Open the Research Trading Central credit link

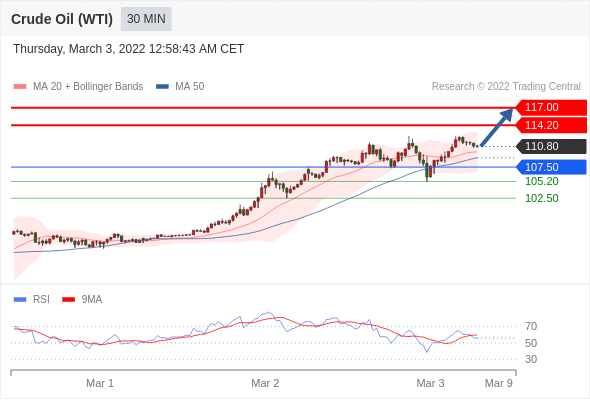pyautogui.click(x=506, y=87)
